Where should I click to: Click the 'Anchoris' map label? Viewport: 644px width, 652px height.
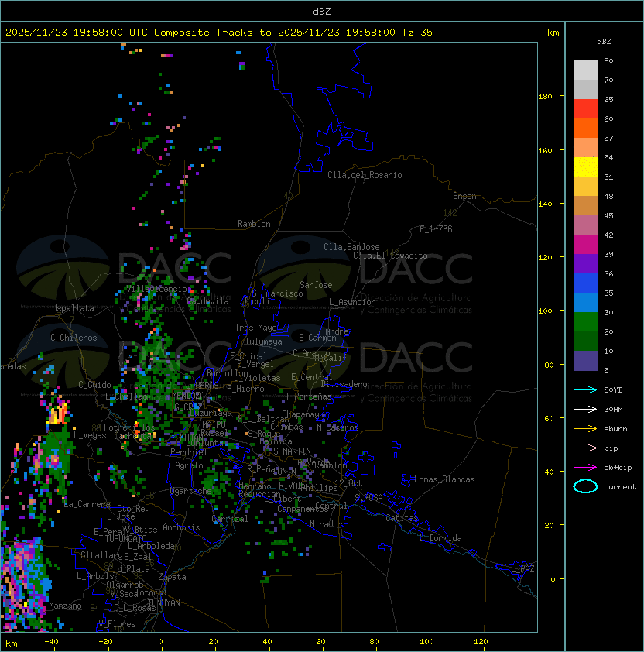click(181, 527)
